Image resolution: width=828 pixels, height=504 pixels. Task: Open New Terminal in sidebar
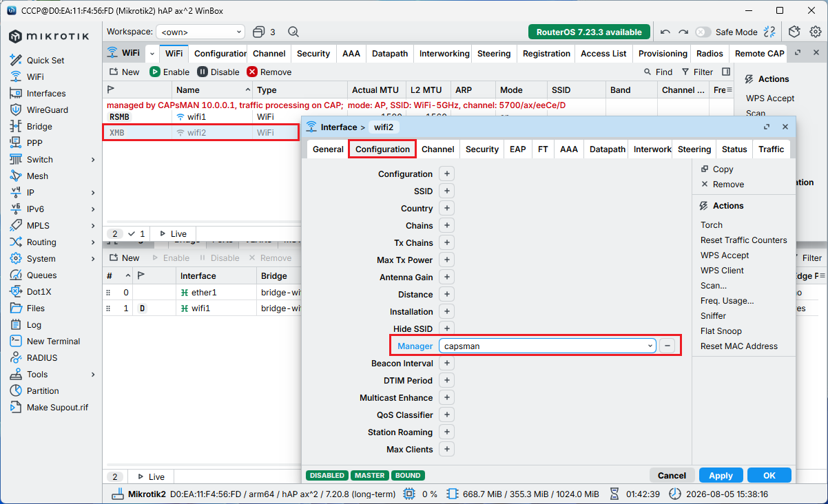tap(53, 341)
